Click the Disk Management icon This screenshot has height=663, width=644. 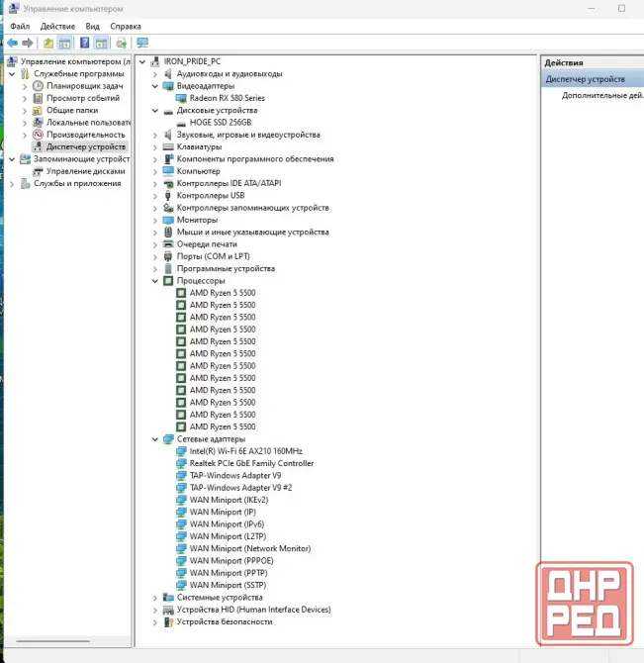pyautogui.click(x=38, y=171)
